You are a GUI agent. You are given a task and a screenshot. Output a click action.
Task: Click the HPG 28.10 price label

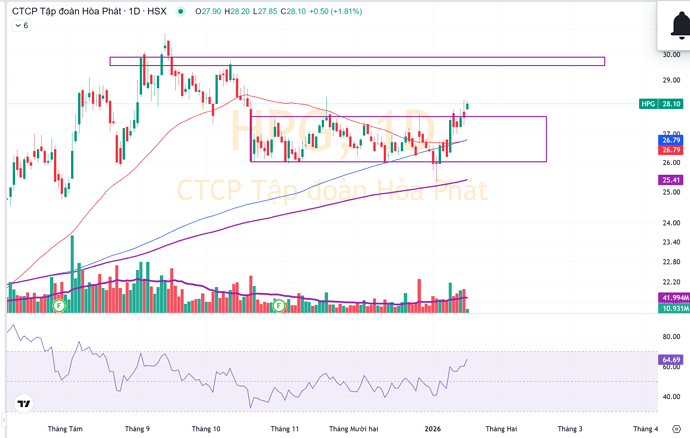tap(661, 104)
